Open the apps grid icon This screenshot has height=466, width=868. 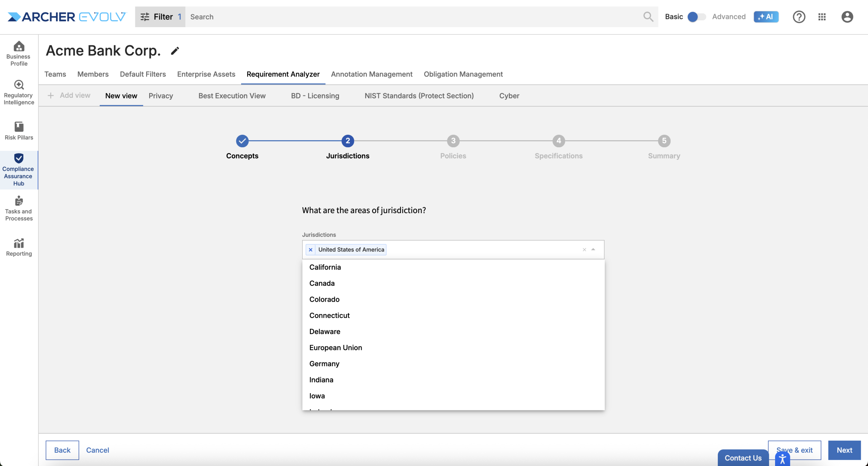(x=822, y=17)
